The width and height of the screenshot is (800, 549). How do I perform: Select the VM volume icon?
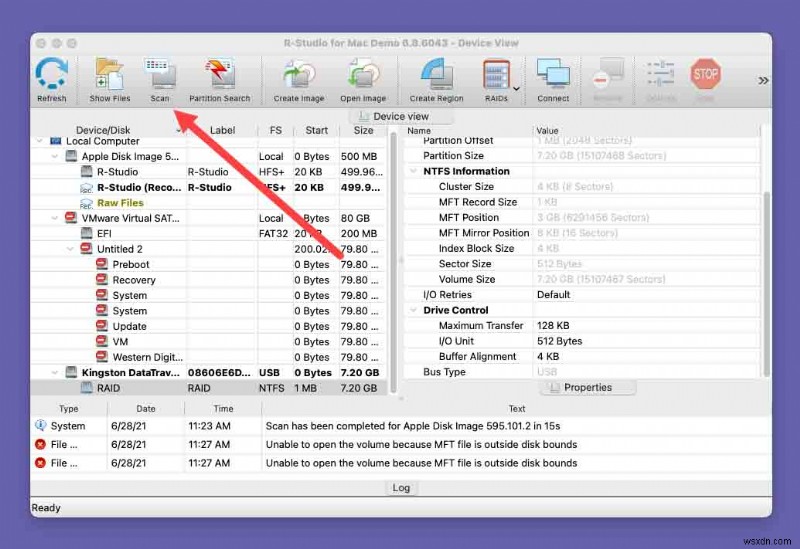(102, 341)
